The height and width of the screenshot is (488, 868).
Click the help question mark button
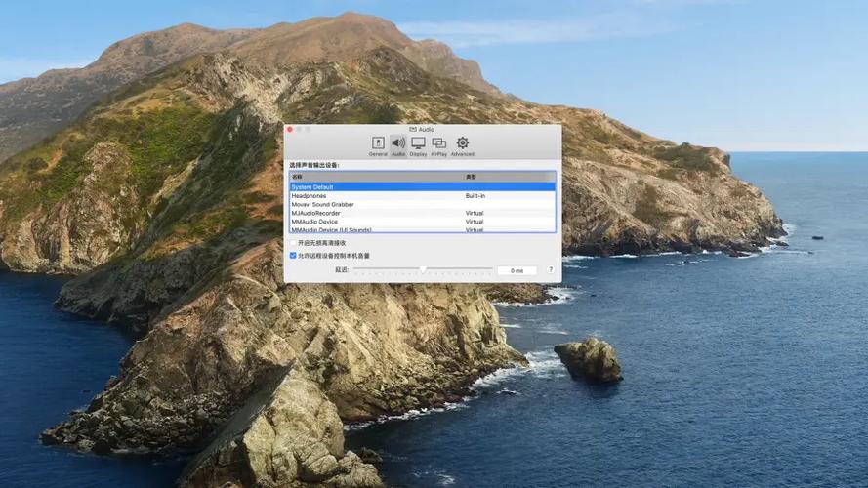(x=551, y=270)
